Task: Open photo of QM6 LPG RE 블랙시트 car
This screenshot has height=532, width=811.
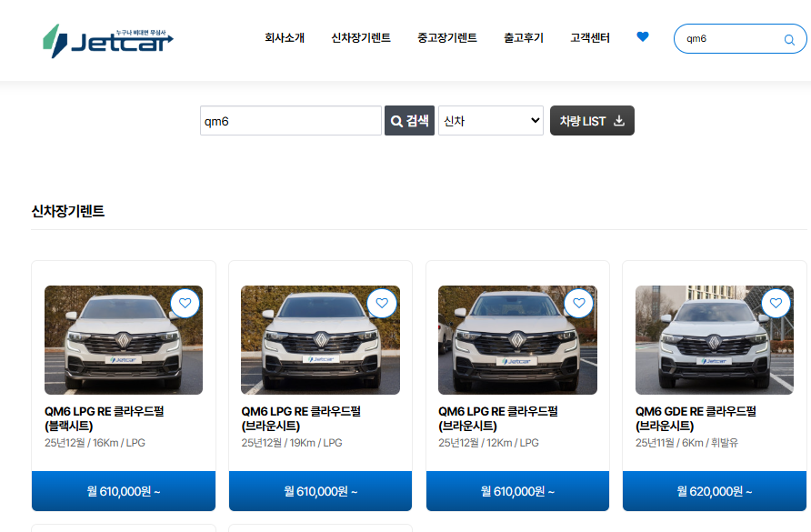Action: point(124,340)
